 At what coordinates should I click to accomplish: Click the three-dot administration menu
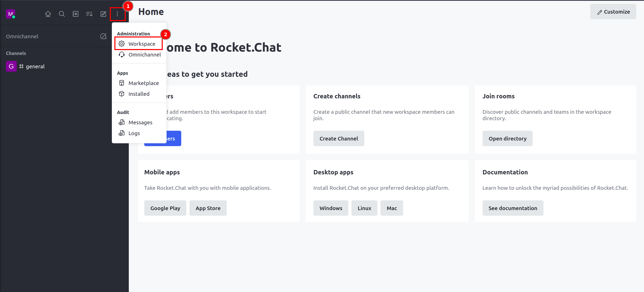pos(117,14)
